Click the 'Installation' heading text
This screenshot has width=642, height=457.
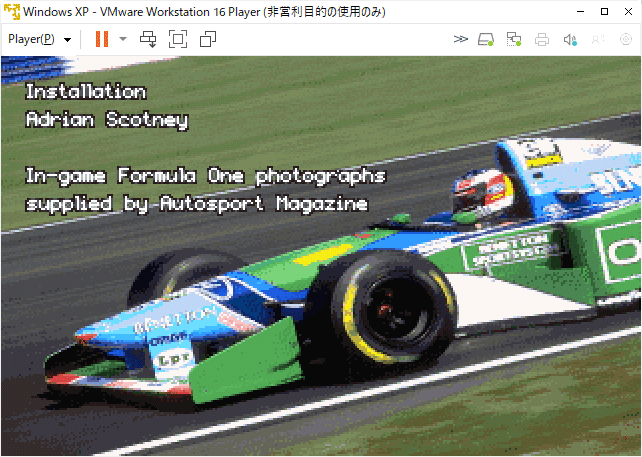tap(86, 91)
